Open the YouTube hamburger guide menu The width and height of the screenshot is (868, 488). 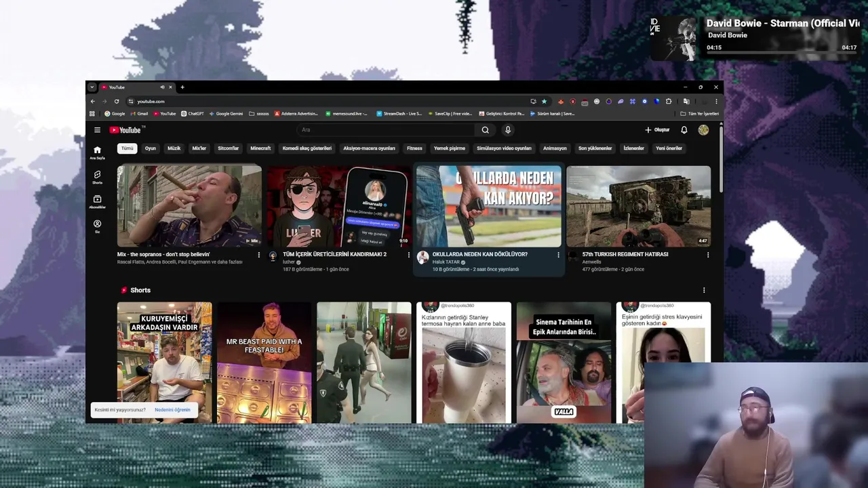pyautogui.click(x=97, y=130)
